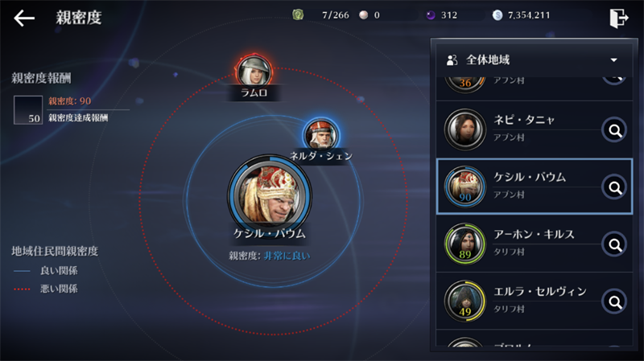Click the green stamina icon 7/266
Screen dimensions: 644x361
click(x=298, y=15)
